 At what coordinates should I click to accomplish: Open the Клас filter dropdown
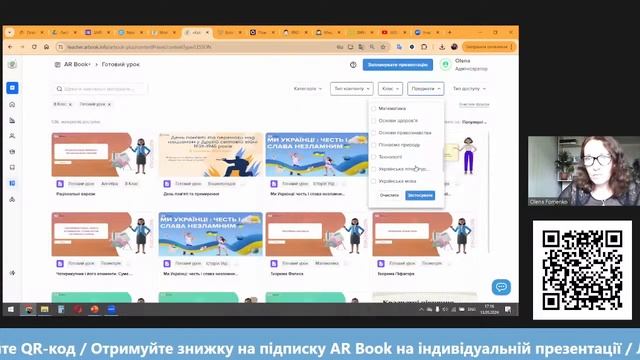pos(390,89)
